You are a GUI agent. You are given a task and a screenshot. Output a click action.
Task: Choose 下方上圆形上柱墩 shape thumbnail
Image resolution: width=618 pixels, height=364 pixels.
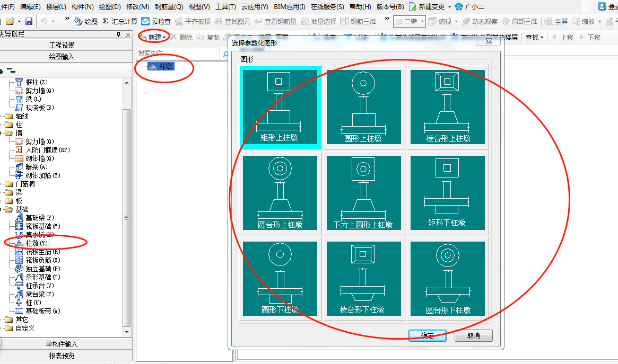pos(363,193)
